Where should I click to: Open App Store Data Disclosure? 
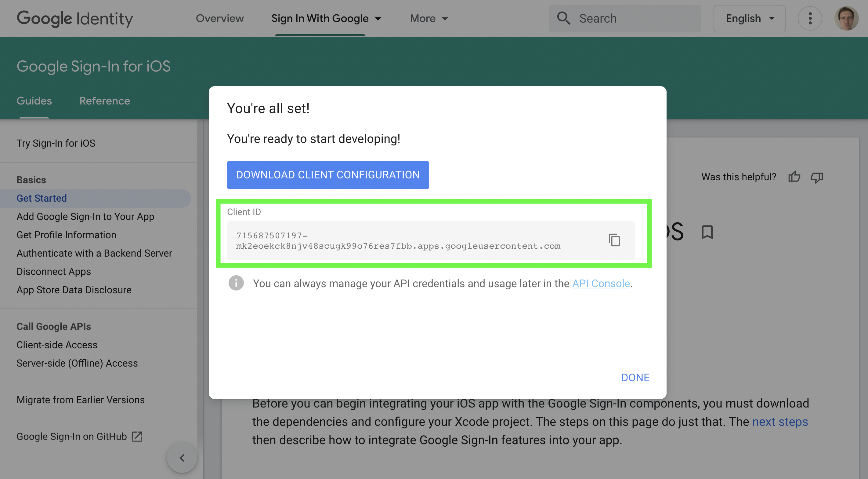[74, 290]
